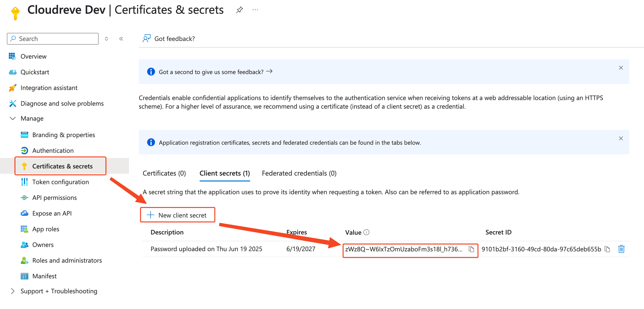Open the App roles page

[46, 229]
